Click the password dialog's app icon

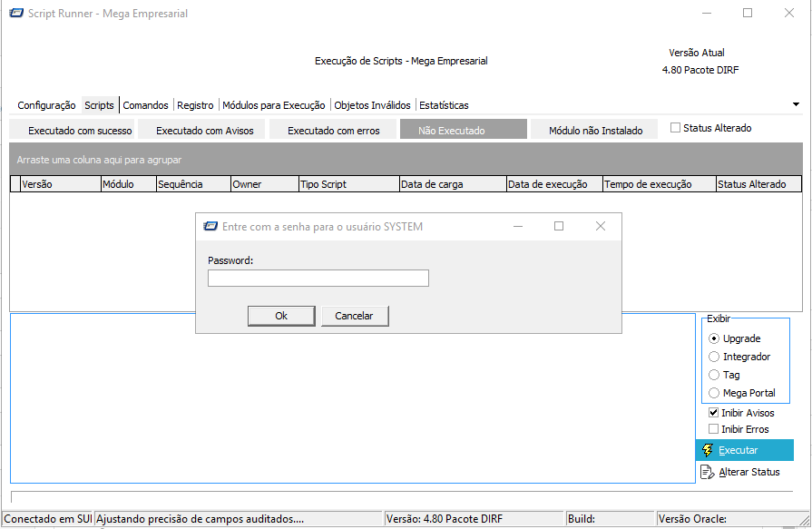(210, 227)
